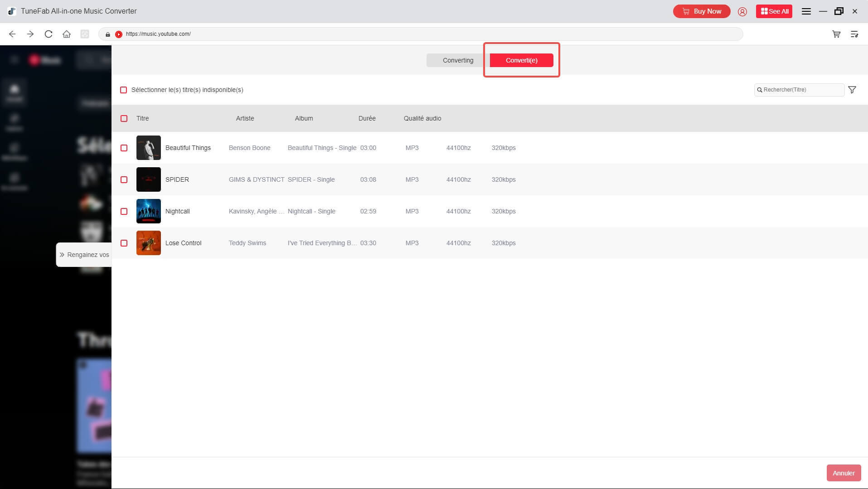Open the home page icon
Image resolution: width=868 pixels, height=489 pixels.
coord(67,34)
